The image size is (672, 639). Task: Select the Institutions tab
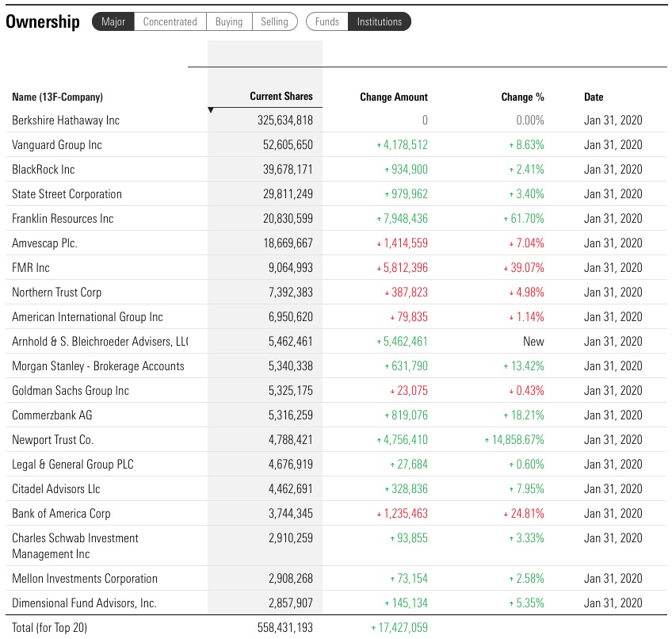pos(380,21)
